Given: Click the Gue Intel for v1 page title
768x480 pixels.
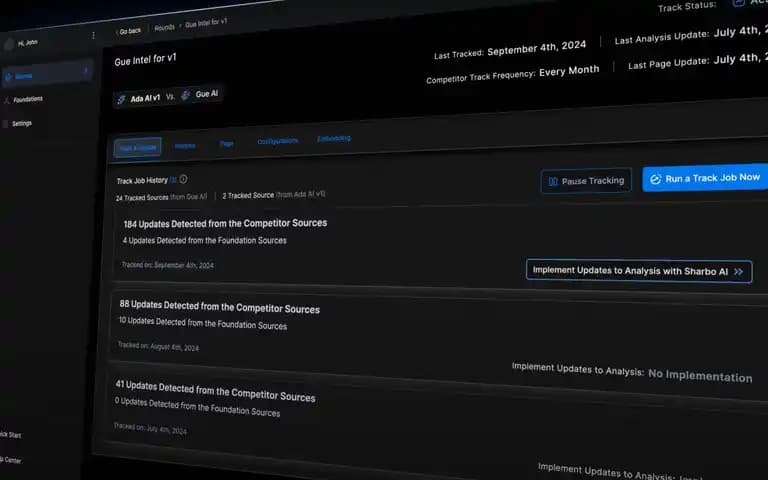Looking at the screenshot, I should point(145,60).
